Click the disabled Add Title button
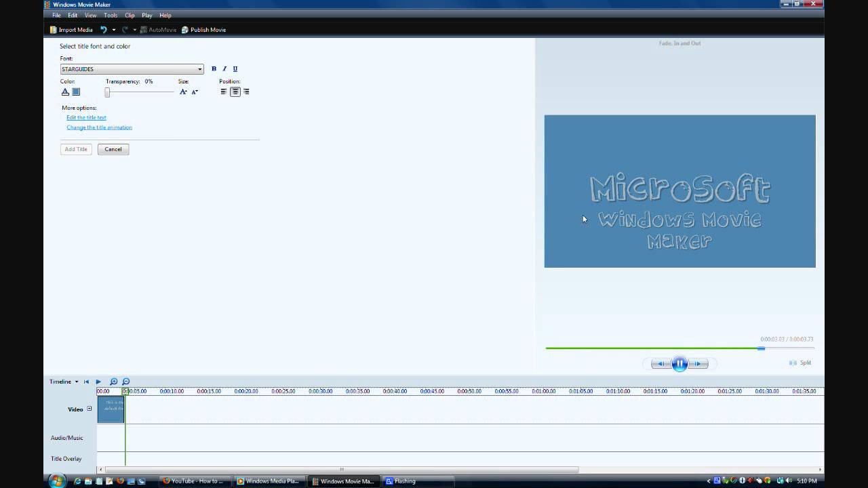868x488 pixels. [x=76, y=149]
